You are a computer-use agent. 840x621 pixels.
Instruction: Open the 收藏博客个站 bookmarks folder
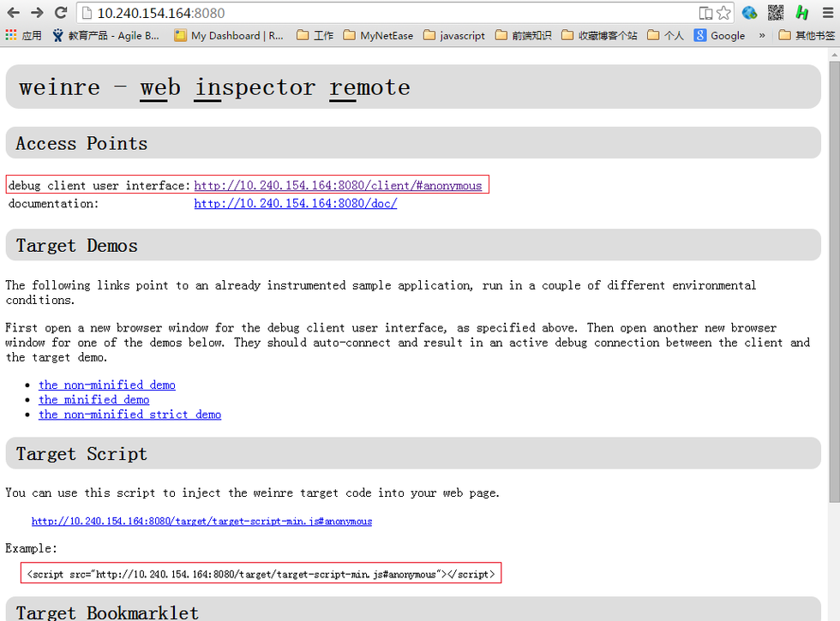point(599,35)
